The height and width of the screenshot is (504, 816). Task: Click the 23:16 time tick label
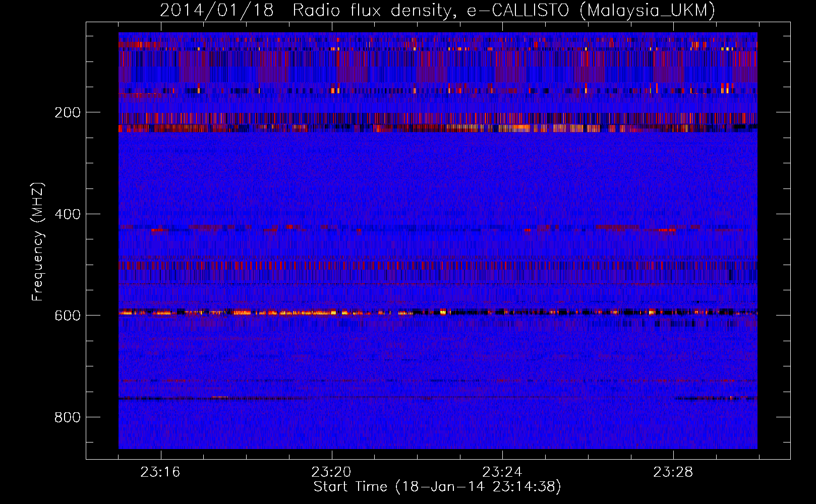click(x=160, y=472)
